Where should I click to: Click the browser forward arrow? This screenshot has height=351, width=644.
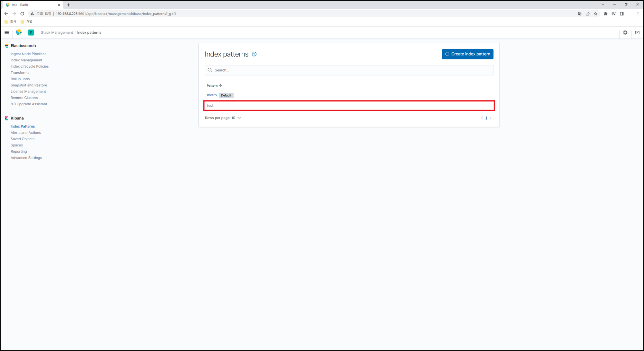click(14, 14)
